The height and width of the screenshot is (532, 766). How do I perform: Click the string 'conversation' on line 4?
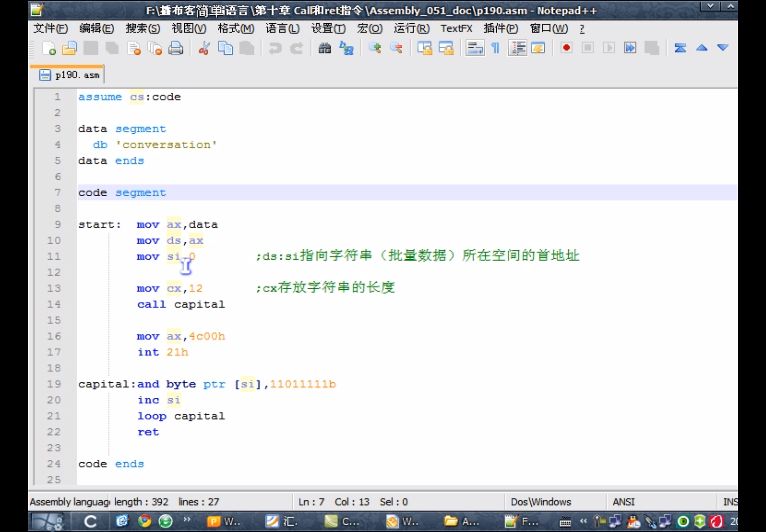click(x=166, y=145)
